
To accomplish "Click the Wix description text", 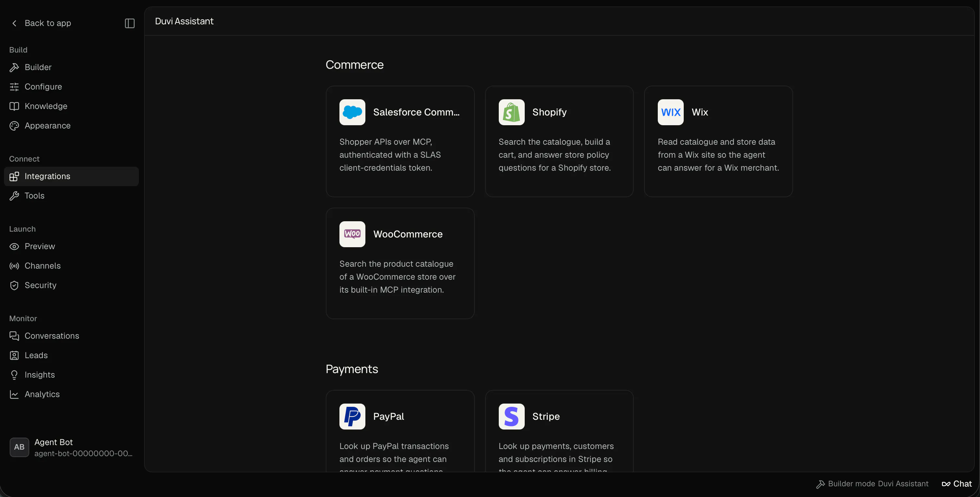I will tap(718, 155).
